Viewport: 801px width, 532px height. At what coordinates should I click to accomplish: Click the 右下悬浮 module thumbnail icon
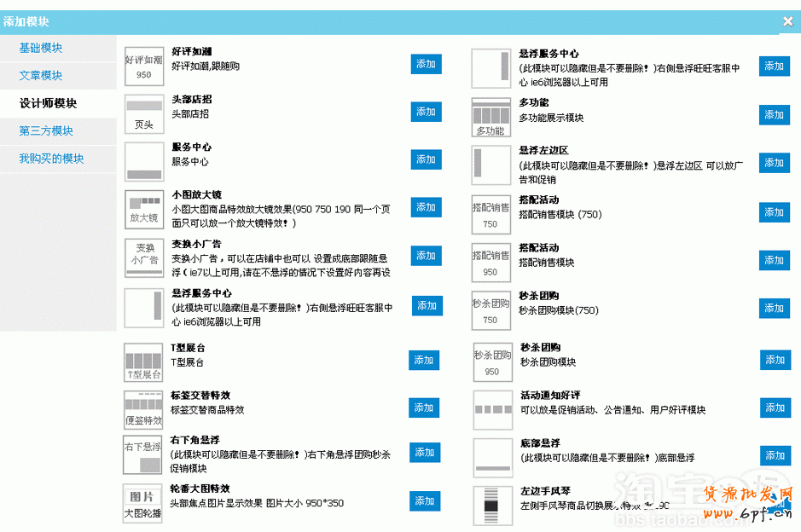pos(143,454)
